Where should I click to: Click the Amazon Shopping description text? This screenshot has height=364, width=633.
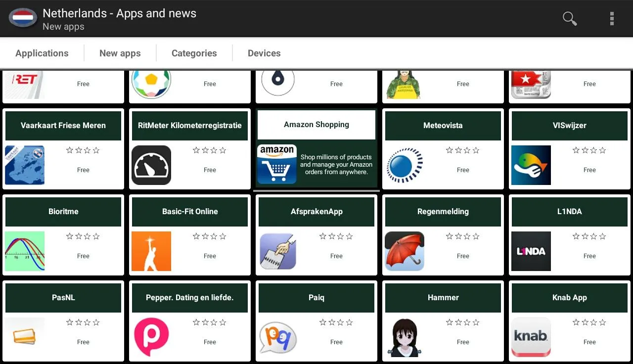(x=336, y=165)
